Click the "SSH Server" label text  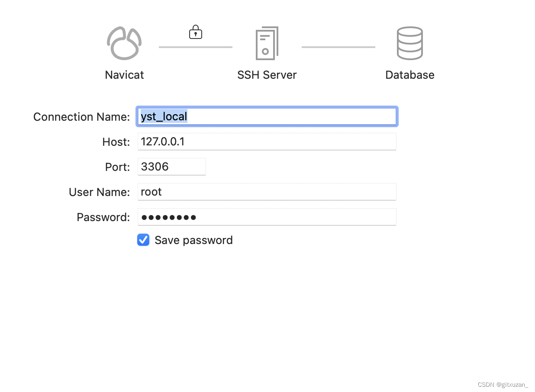click(267, 75)
